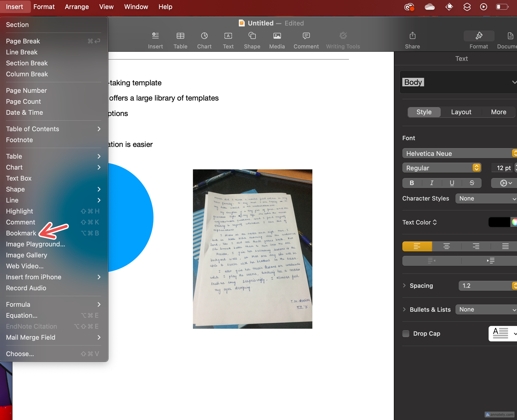
Task: Open the Arrange menu
Action: pyautogui.click(x=76, y=7)
